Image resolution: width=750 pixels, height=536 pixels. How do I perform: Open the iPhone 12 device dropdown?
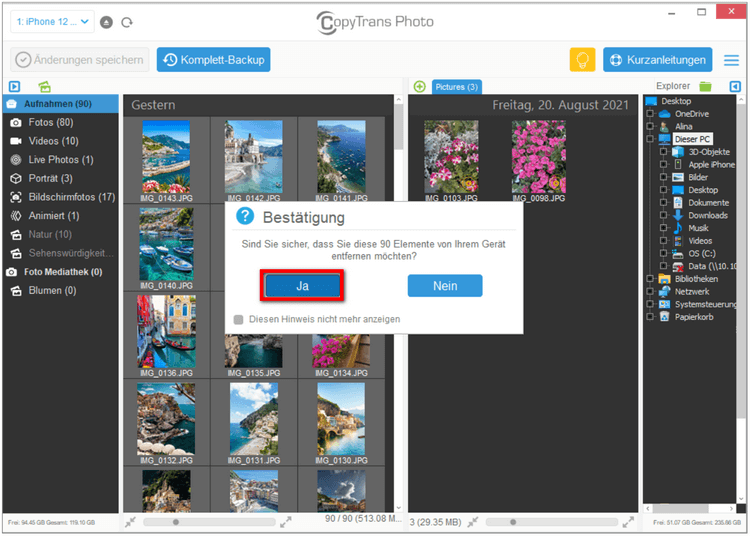[54, 21]
